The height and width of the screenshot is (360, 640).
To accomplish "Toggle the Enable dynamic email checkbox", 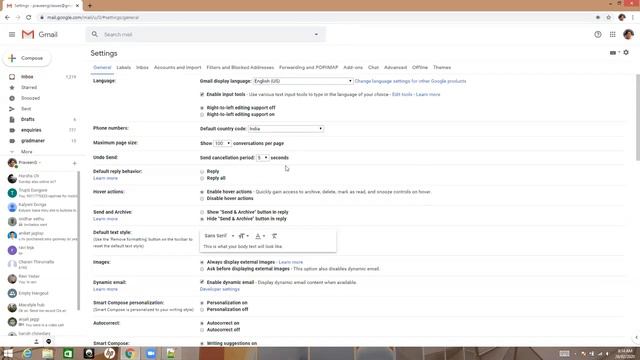I will 202,282.
